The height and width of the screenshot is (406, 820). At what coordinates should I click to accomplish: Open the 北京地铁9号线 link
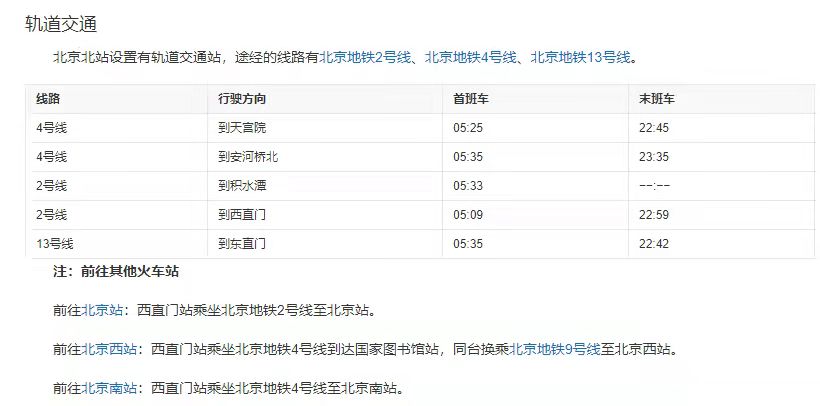click(555, 349)
